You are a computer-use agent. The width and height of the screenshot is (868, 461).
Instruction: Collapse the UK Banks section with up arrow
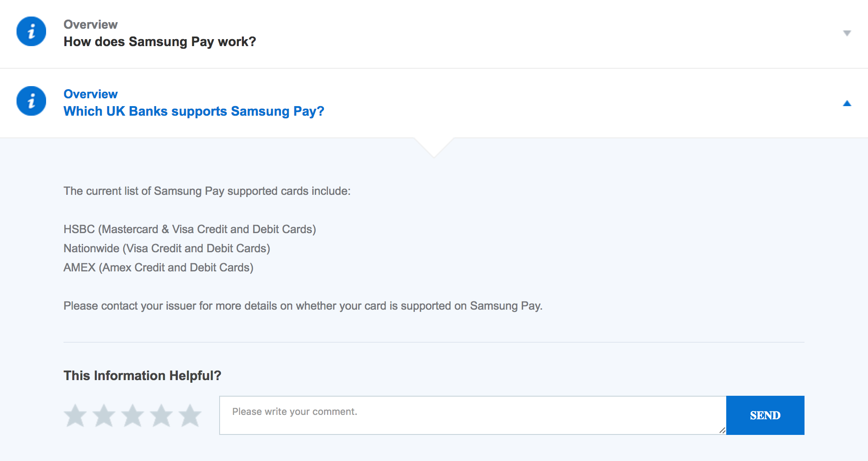tap(847, 103)
